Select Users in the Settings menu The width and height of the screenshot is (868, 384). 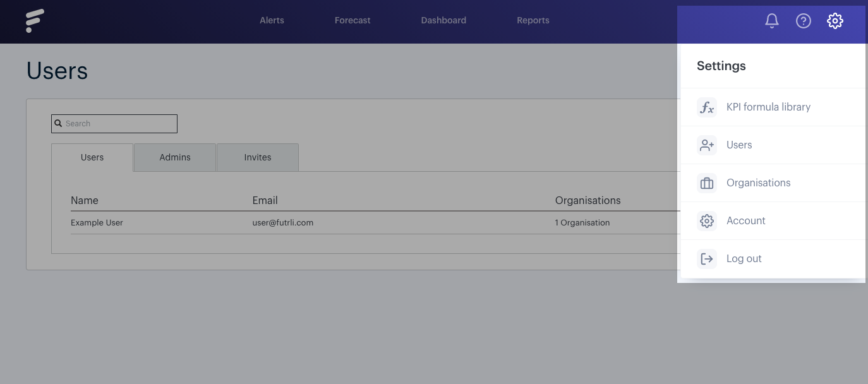(773, 145)
